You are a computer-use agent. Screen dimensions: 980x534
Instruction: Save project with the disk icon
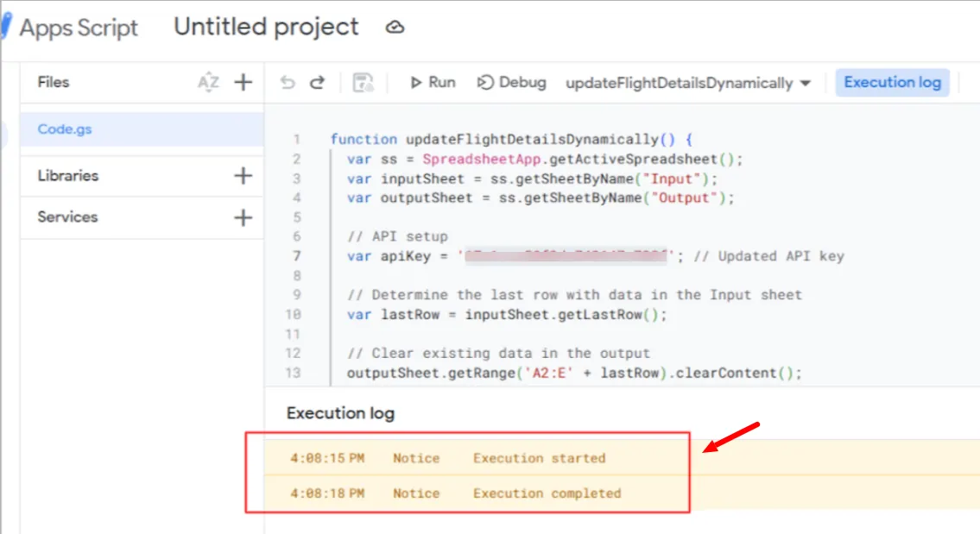pos(363,83)
